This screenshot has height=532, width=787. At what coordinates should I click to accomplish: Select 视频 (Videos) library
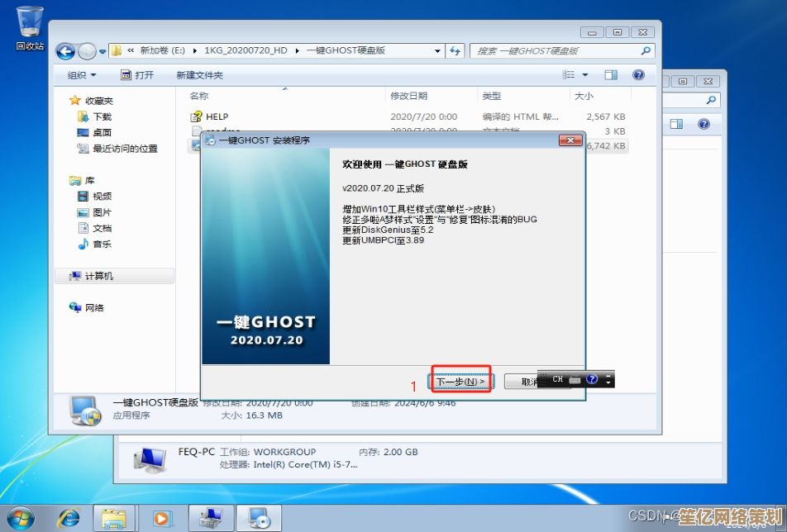coord(95,197)
